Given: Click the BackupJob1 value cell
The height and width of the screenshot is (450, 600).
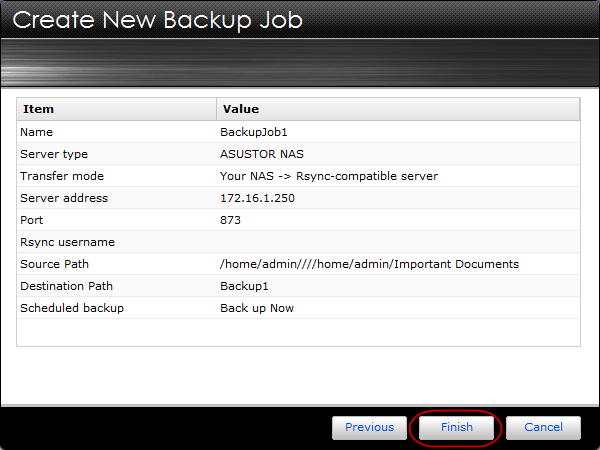Looking at the screenshot, I should pos(254,132).
